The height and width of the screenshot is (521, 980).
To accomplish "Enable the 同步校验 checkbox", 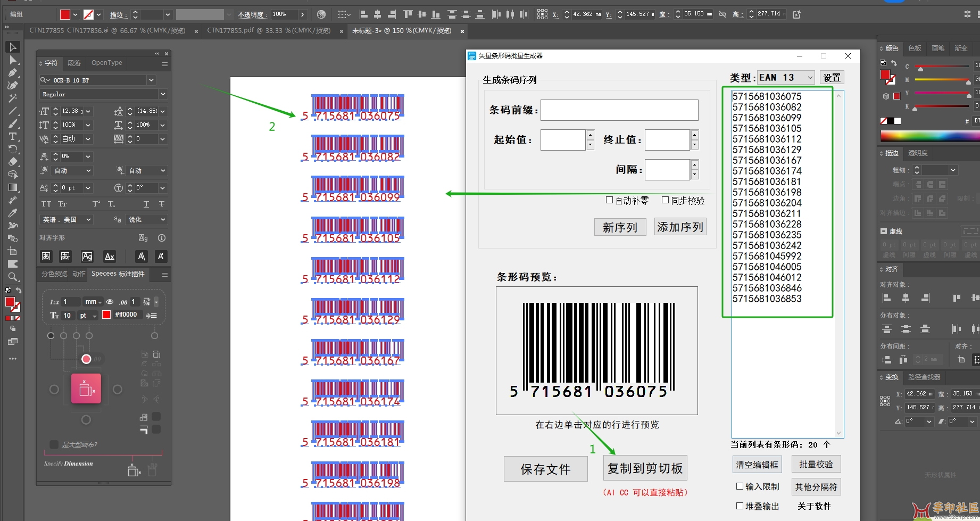I will point(665,200).
